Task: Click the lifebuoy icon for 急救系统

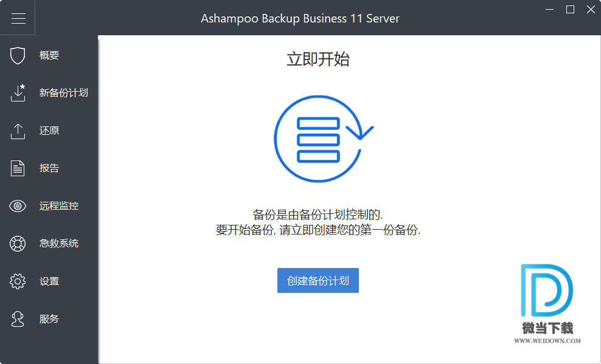Action: tap(18, 244)
